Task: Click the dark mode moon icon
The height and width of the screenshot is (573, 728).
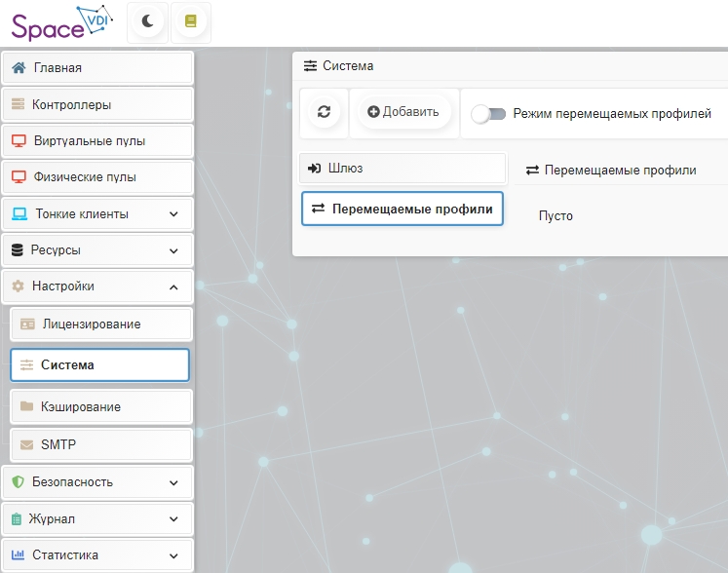Action: coord(148,20)
